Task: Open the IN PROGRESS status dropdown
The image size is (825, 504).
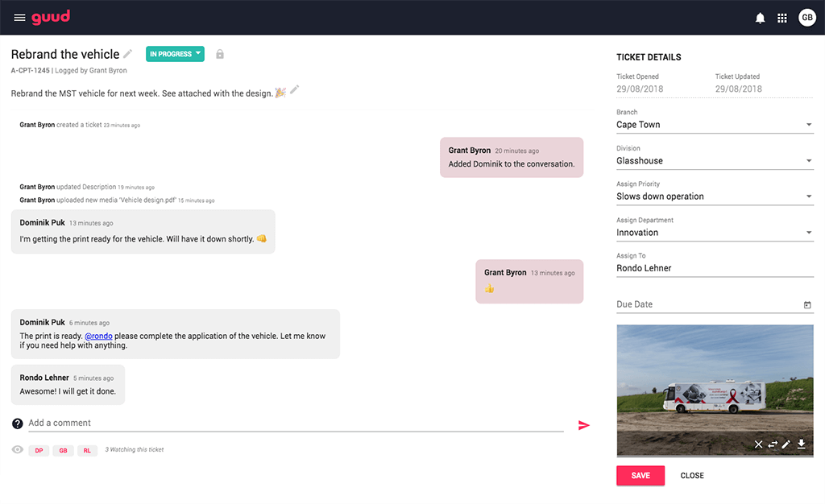Action: coord(175,54)
